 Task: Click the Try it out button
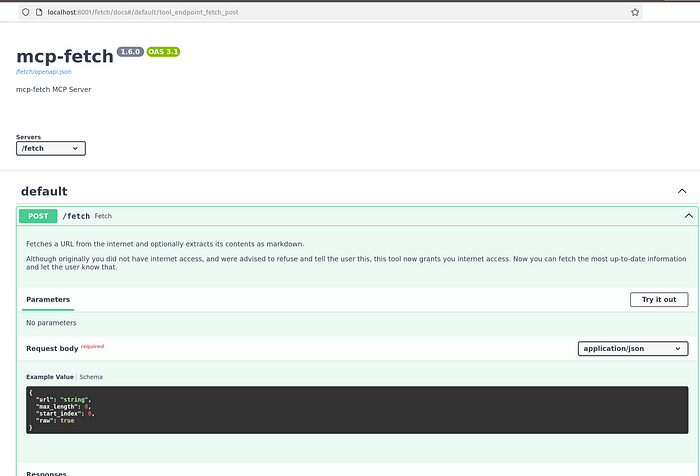(659, 300)
